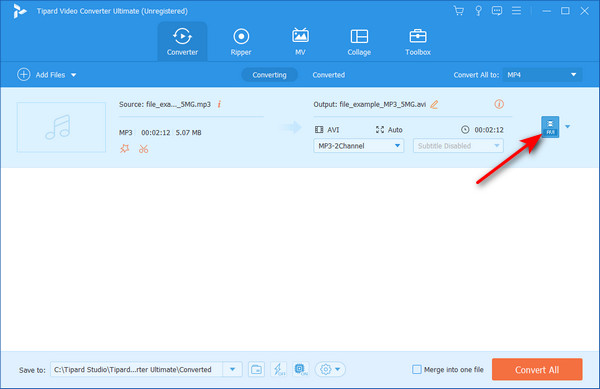Click the register key icon
600x389 pixels.
tap(478, 11)
